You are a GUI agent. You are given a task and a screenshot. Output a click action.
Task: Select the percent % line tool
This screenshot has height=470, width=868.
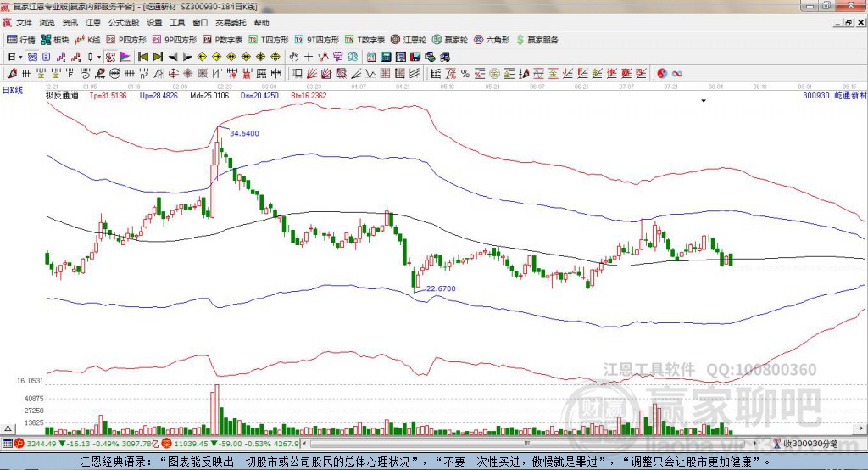click(465, 73)
